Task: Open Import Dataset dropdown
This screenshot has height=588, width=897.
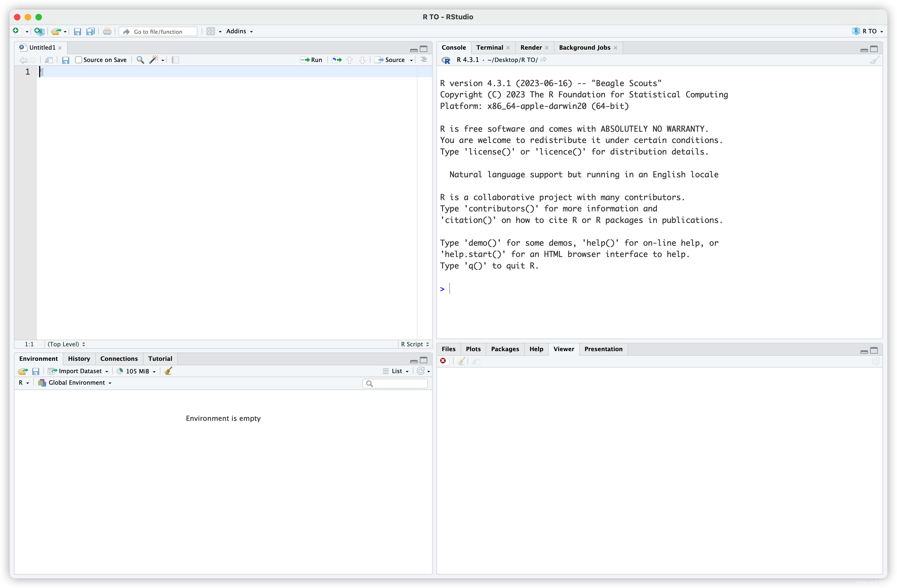Action: [78, 371]
